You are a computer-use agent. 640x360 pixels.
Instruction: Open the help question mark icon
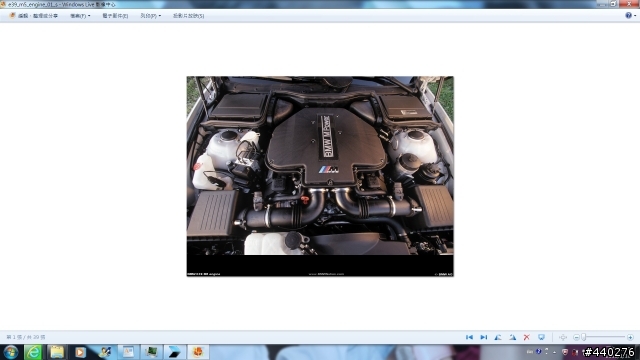coord(629,15)
